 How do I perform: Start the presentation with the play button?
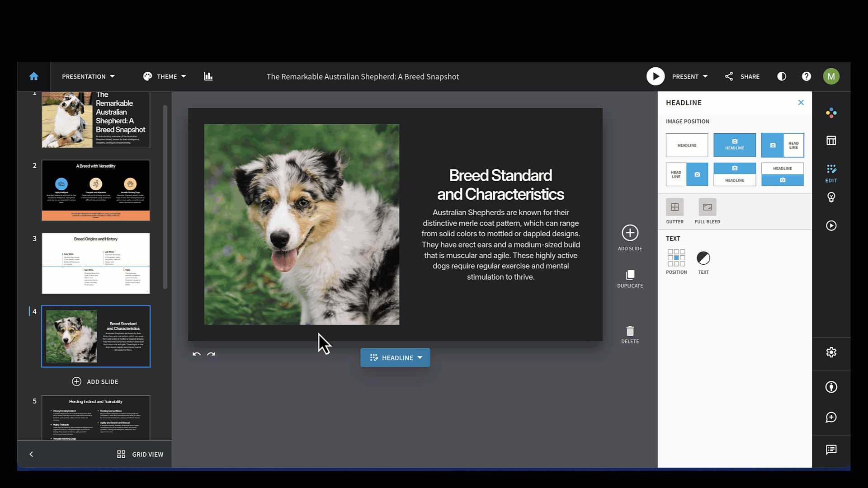(x=656, y=76)
